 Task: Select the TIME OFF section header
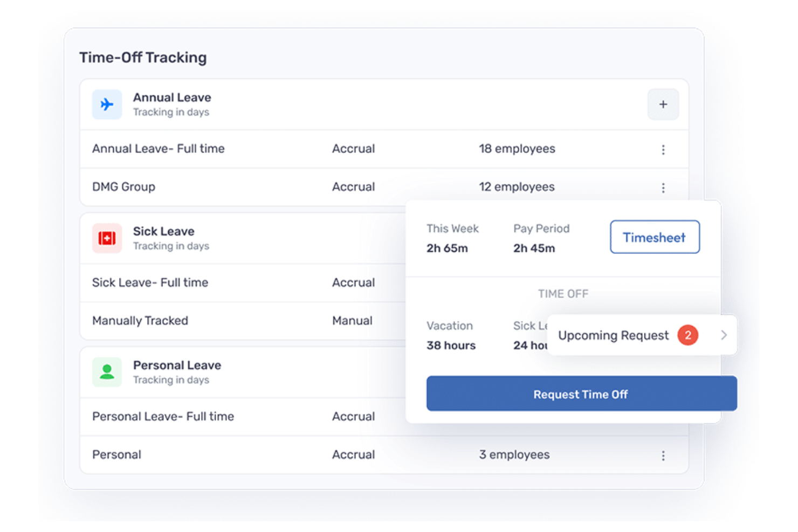[x=562, y=294]
